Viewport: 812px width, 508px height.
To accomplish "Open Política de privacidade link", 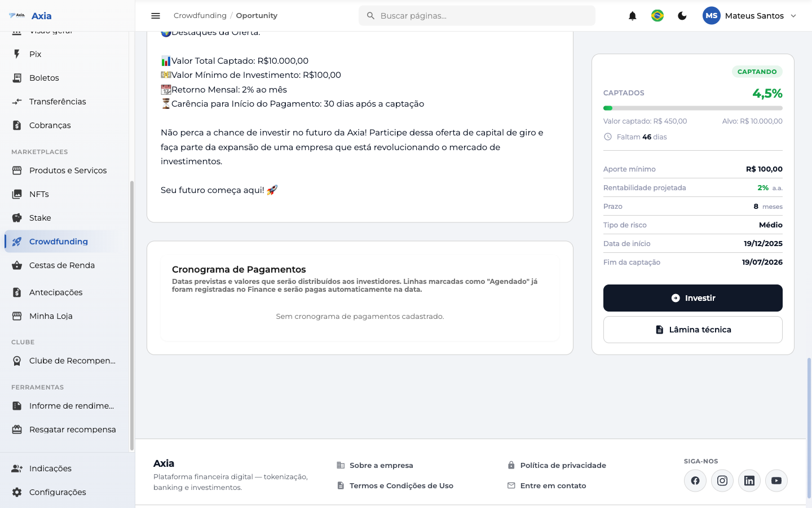I will tap(563, 466).
